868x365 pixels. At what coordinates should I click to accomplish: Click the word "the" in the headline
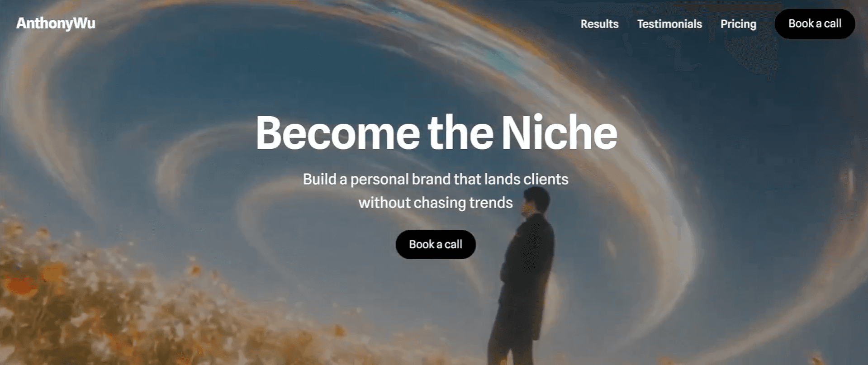(460, 133)
